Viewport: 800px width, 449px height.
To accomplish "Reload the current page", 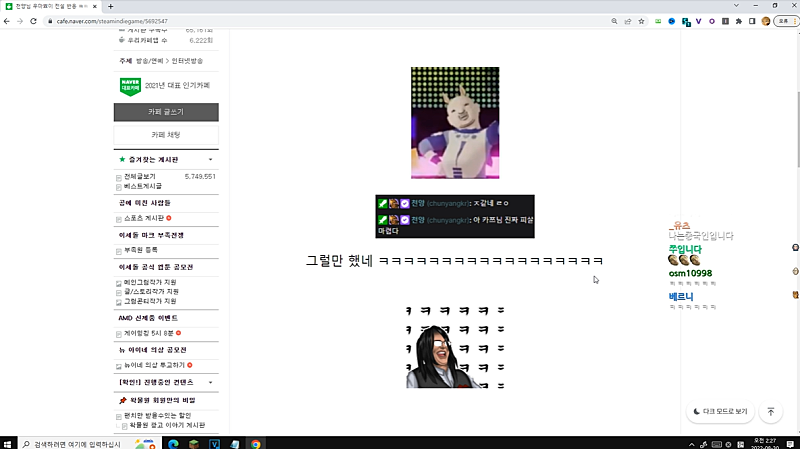I will click(x=33, y=21).
